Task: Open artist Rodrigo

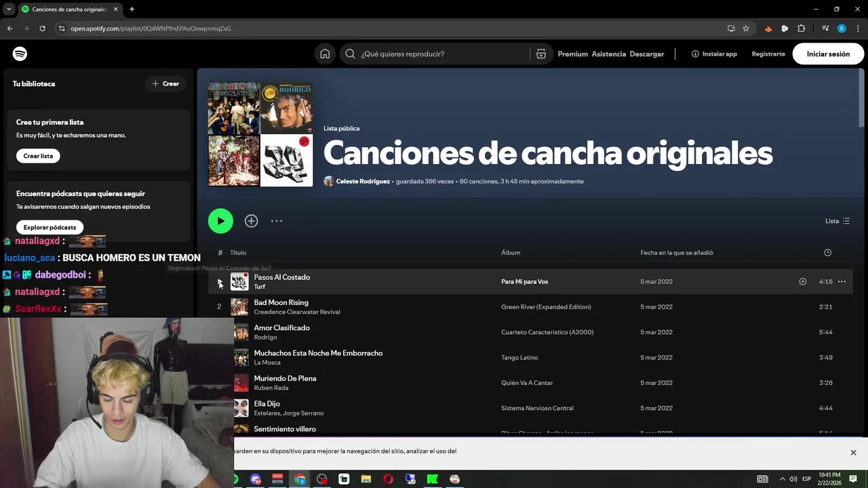Action: coord(265,338)
